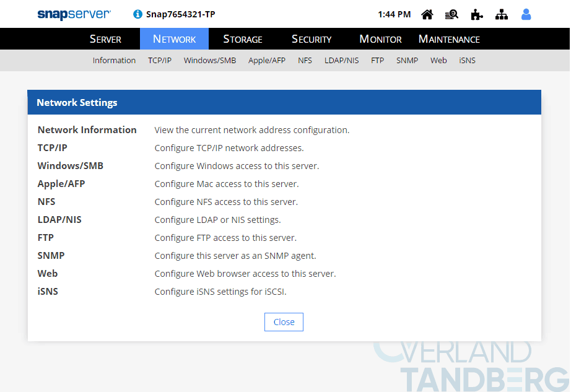The image size is (571, 392).
Task: Select the Maintenance tab
Action: click(x=449, y=39)
